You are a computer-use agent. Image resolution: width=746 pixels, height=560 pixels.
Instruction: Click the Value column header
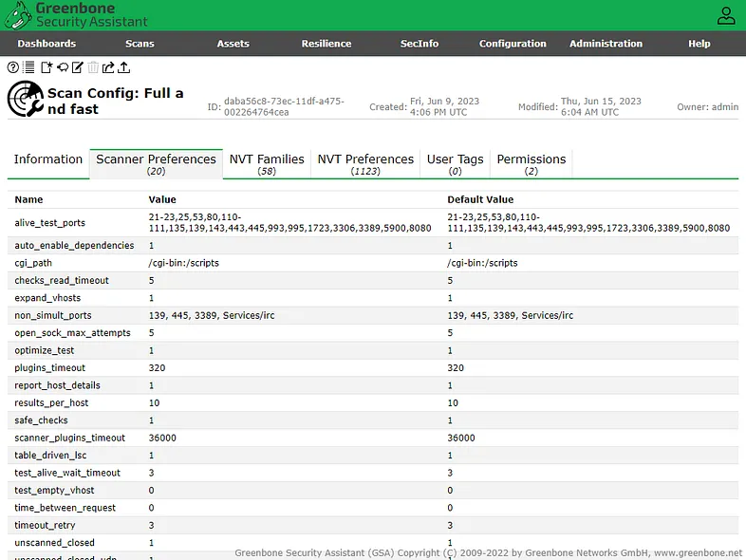162,199
